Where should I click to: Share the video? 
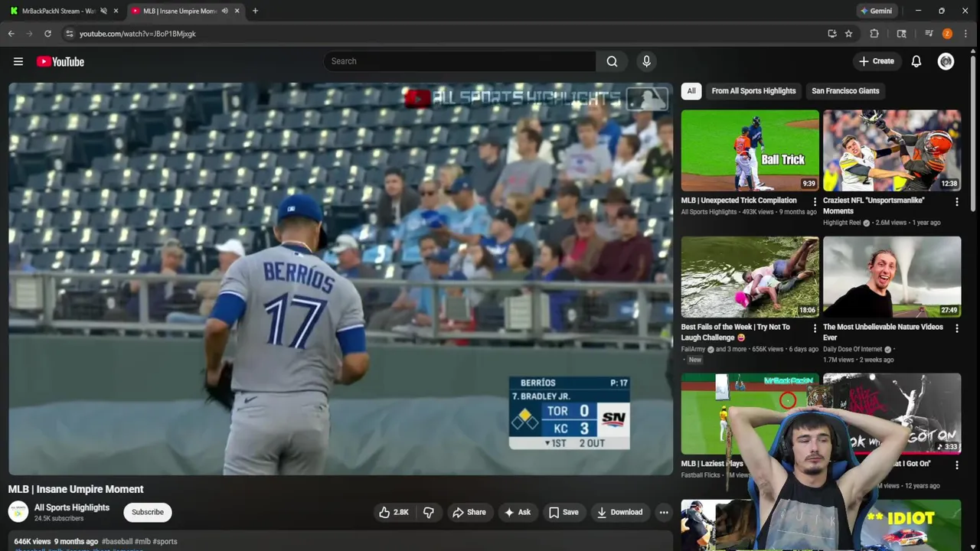click(x=469, y=512)
